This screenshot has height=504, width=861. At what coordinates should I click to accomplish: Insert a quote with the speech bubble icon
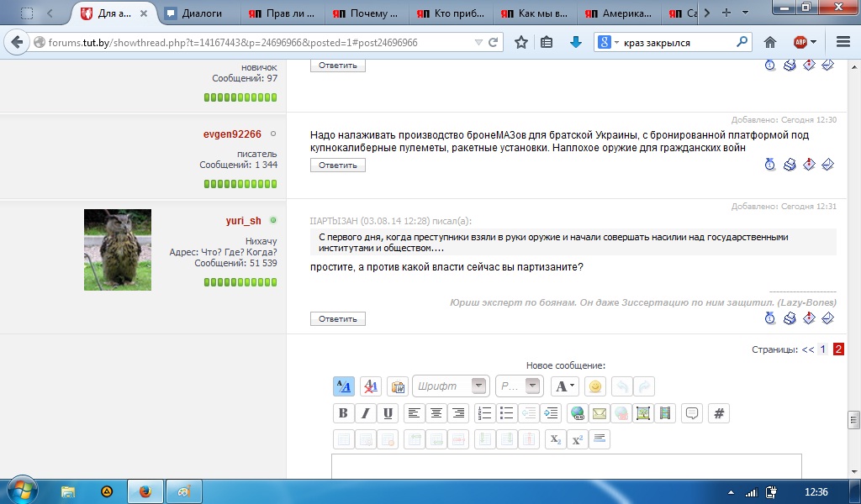pyautogui.click(x=692, y=413)
